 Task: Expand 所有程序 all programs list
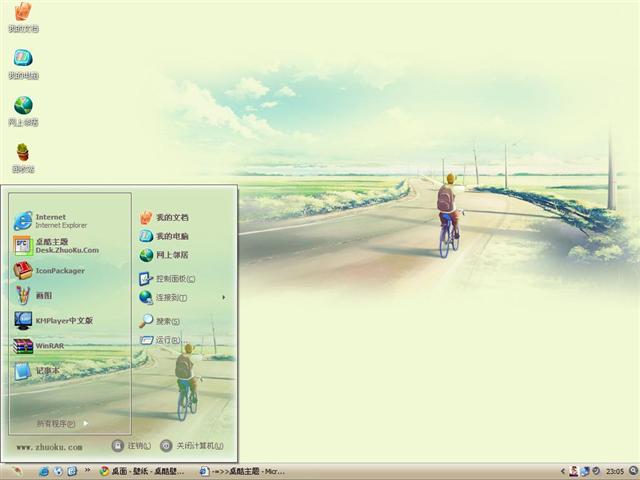click(x=62, y=423)
